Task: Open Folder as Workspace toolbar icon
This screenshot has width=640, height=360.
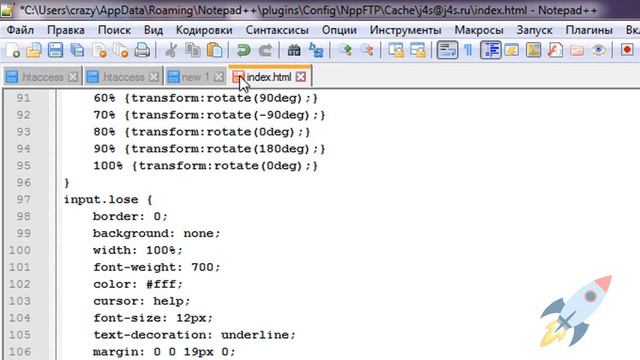Action: [x=577, y=50]
